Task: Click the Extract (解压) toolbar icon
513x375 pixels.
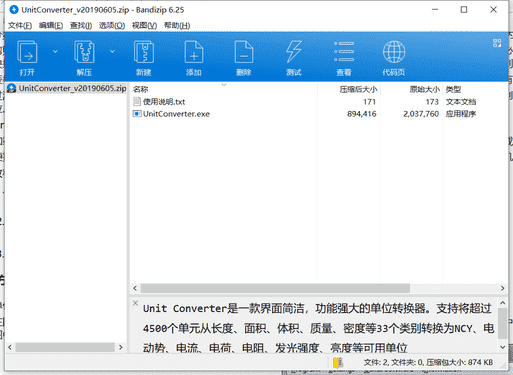Action: 84,52
